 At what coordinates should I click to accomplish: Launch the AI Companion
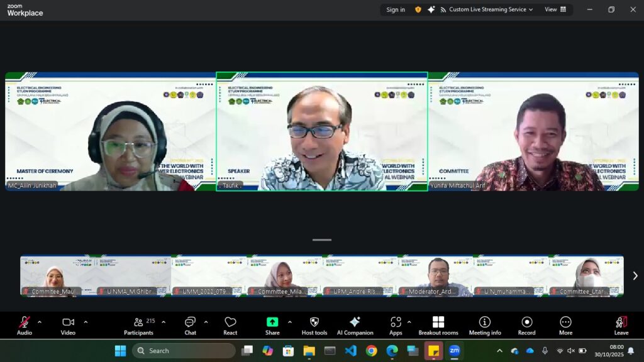(x=355, y=325)
